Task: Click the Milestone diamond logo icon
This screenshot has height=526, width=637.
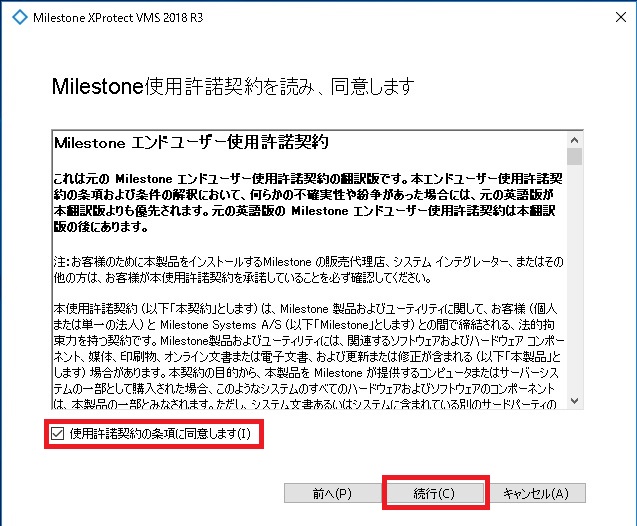Action: [20, 17]
